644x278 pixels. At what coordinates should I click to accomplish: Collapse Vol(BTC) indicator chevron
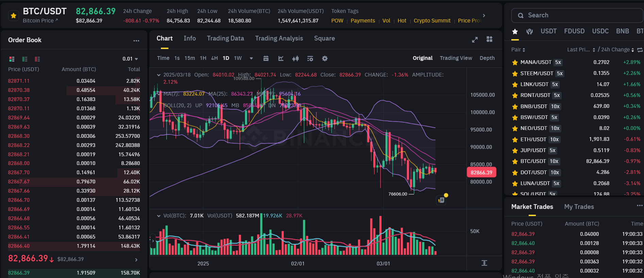(159, 216)
